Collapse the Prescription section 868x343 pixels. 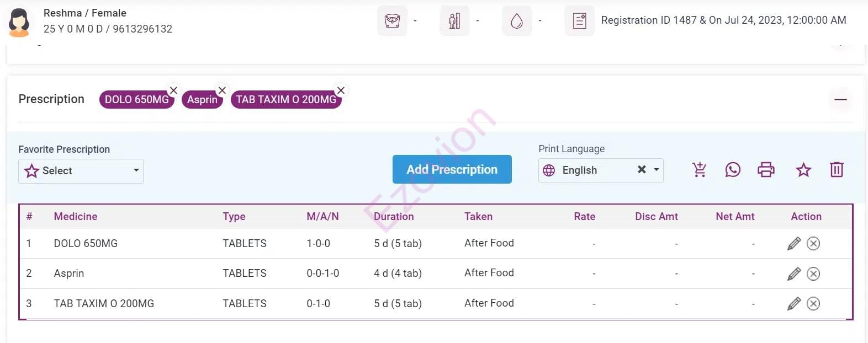click(840, 100)
